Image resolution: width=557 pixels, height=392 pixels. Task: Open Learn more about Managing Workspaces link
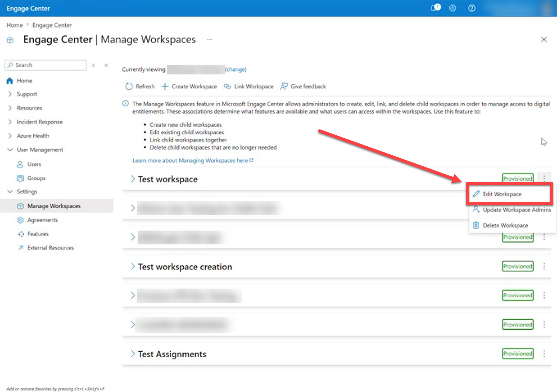(193, 161)
